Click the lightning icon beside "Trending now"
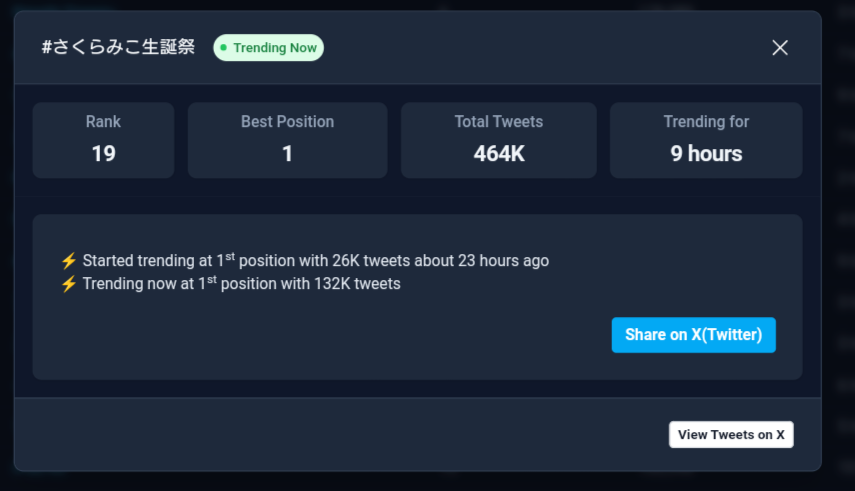855x491 pixels. (69, 284)
